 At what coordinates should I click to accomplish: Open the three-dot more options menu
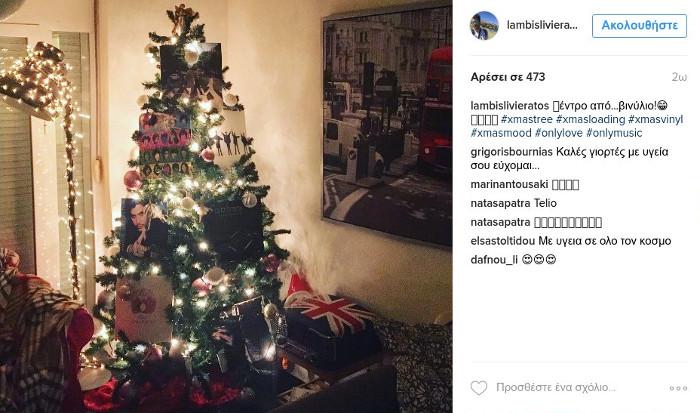[x=678, y=388]
